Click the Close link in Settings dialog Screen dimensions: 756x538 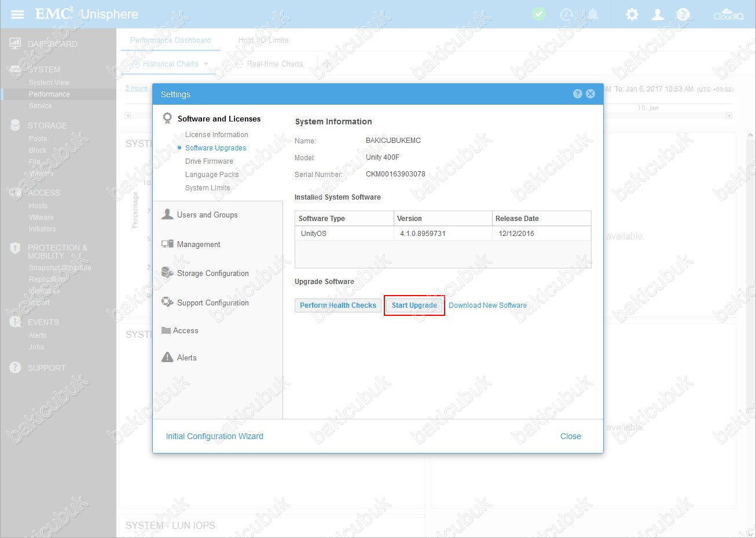(x=571, y=436)
